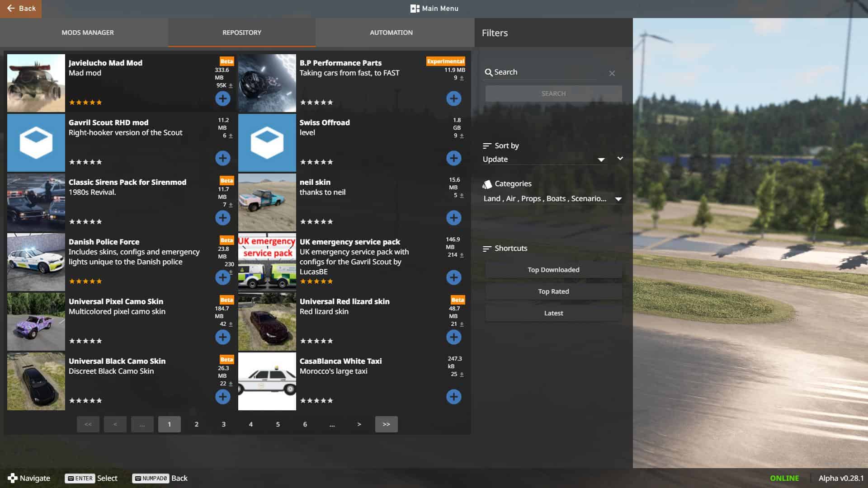
Task: Click the Navigate d-pad icon
Action: [x=13, y=478]
